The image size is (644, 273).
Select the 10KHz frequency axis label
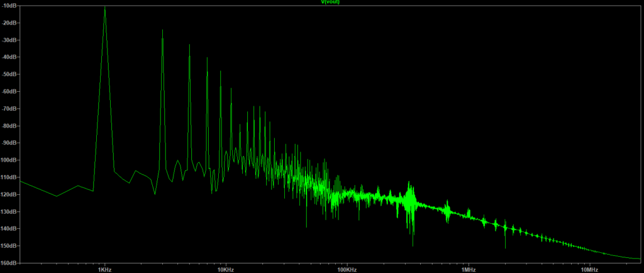pyautogui.click(x=226, y=269)
